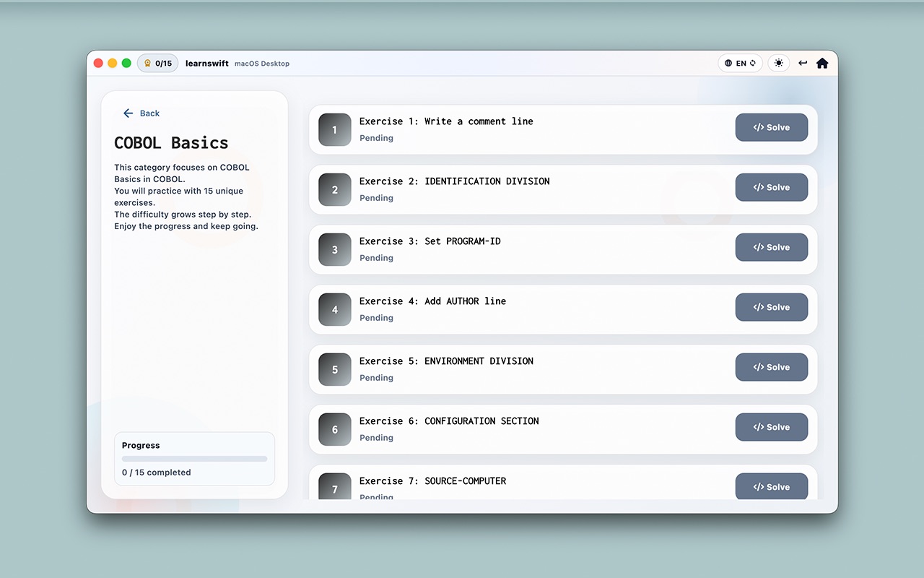The width and height of the screenshot is (924, 578).
Task: Click the return arrow icon
Action: [802, 63]
